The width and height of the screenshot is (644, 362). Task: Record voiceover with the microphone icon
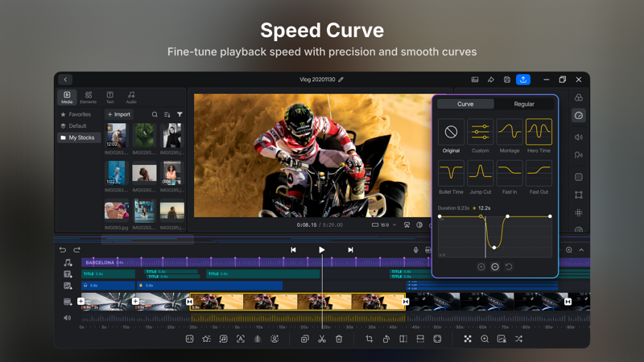pos(415,249)
